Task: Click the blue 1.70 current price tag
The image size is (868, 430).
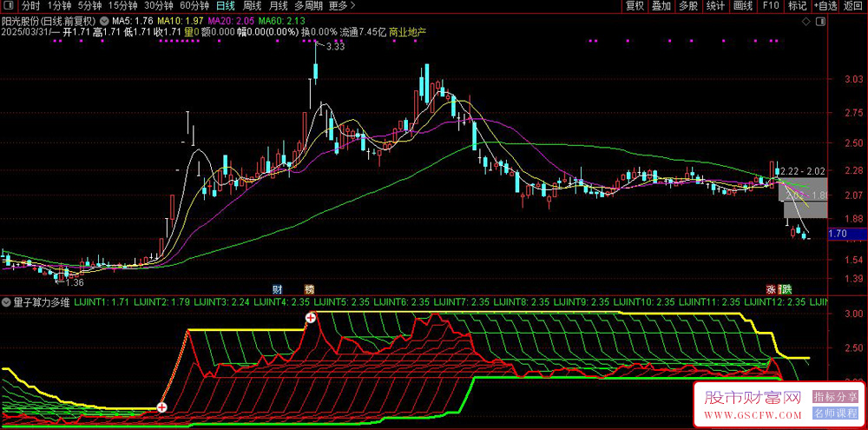Action: pos(845,235)
